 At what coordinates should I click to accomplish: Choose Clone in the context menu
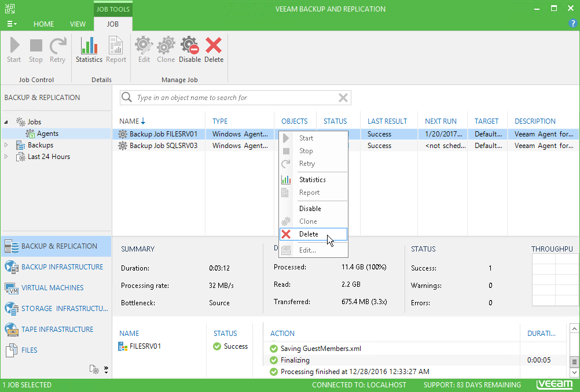[313, 221]
